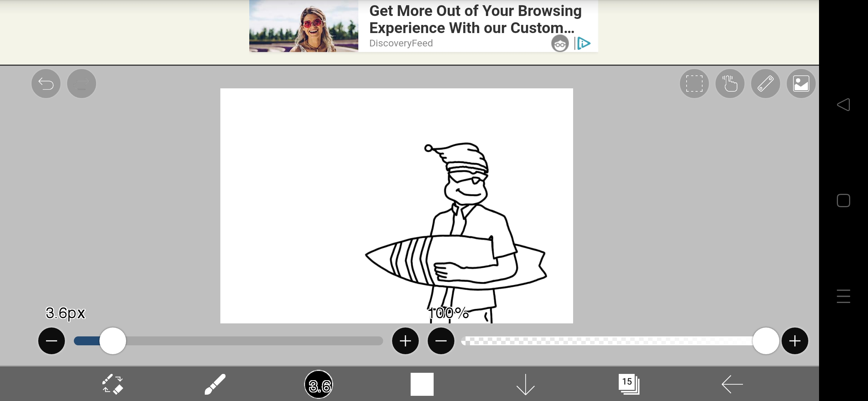Switch between brush and eraser
Screen dimensions: 868x401
point(112,384)
